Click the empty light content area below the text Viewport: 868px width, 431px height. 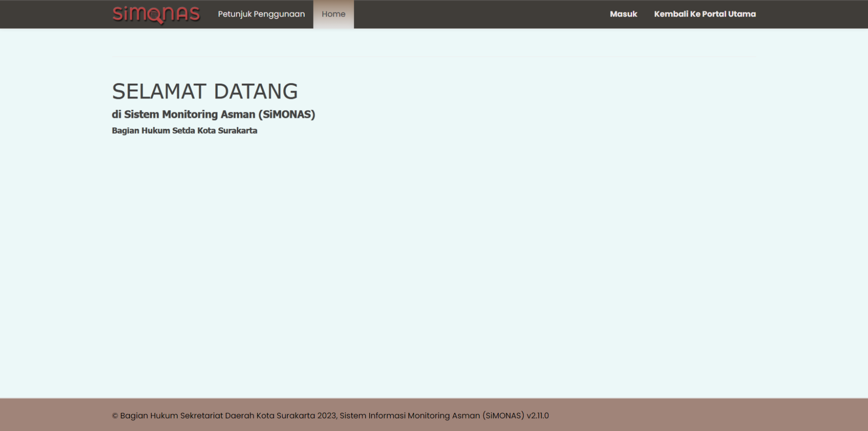(434, 259)
